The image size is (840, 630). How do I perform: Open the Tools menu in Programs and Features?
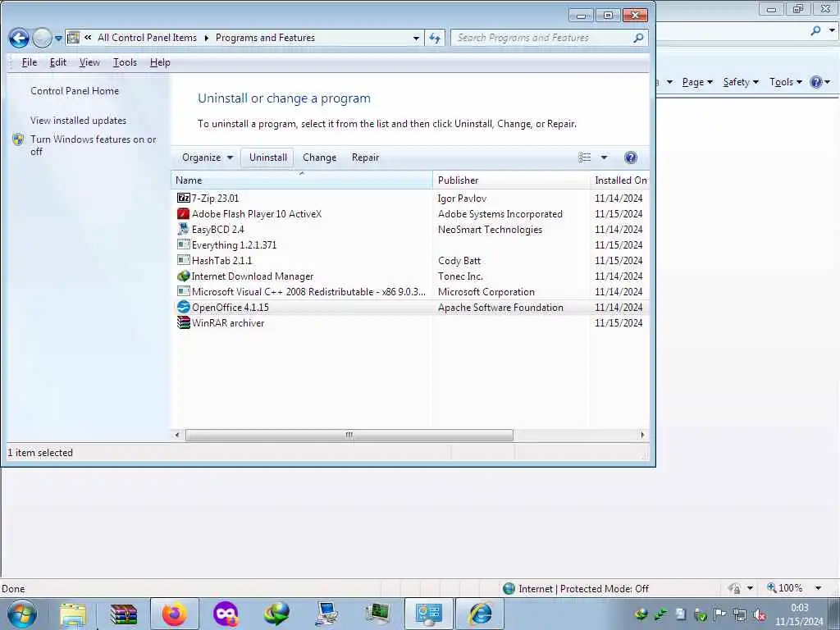125,62
